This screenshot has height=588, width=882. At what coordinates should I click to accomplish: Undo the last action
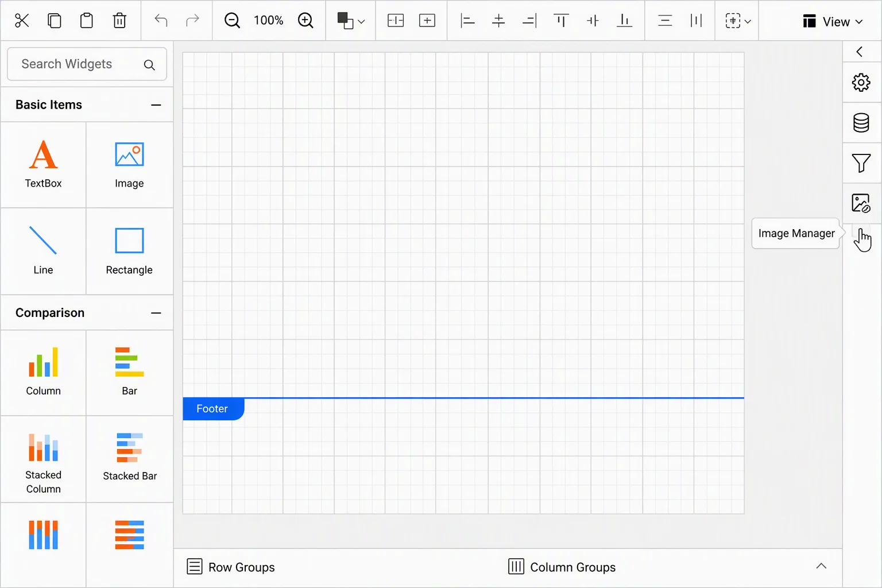pos(161,21)
